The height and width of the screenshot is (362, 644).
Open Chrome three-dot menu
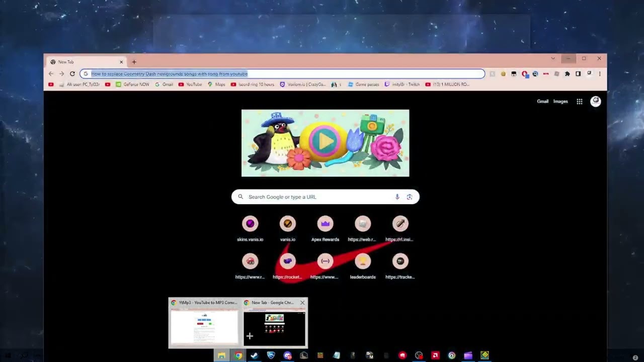click(600, 74)
